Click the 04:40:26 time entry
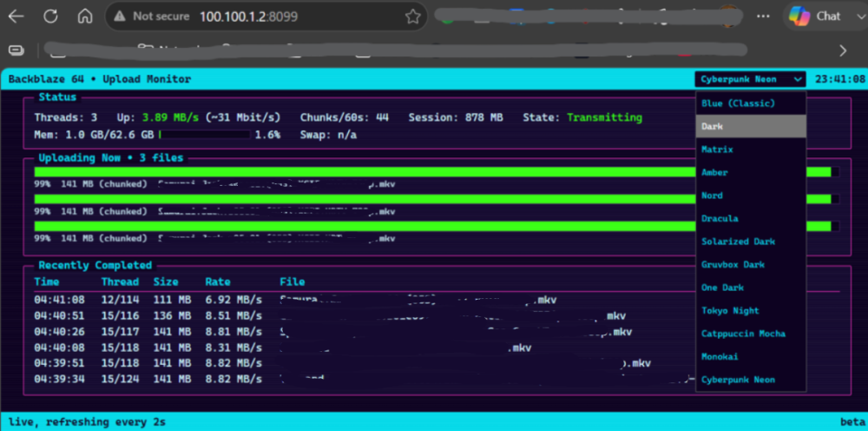Screen dimensions: 868x431 60,332
